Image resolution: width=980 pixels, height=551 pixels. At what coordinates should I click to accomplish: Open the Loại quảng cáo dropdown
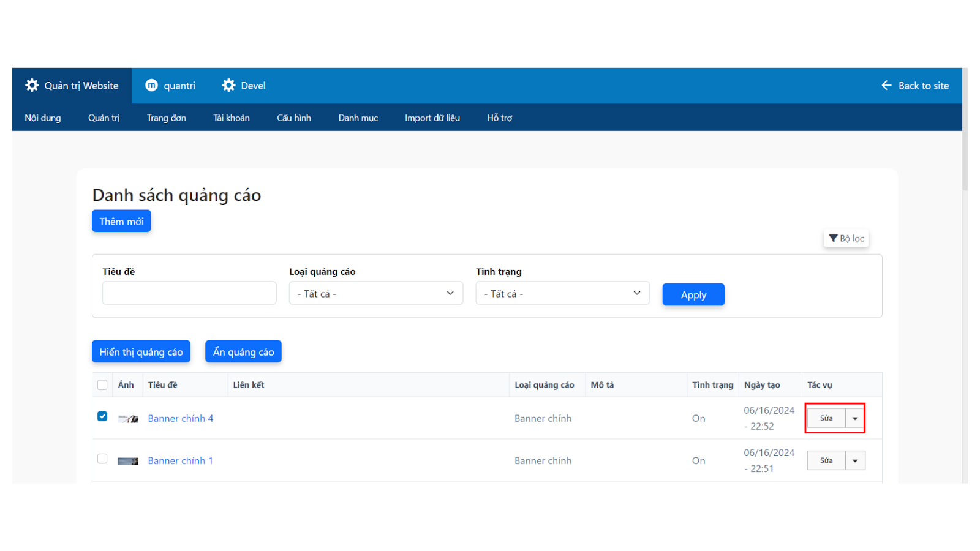(375, 293)
